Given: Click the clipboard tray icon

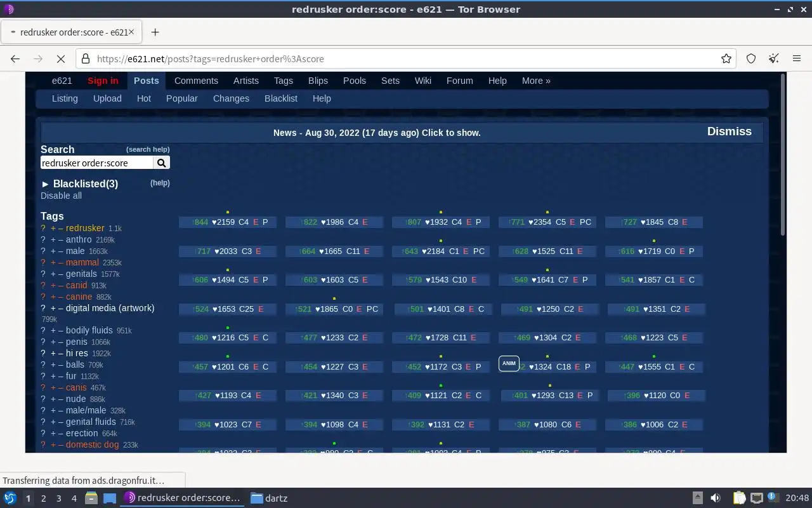Looking at the screenshot, I should pos(740,498).
